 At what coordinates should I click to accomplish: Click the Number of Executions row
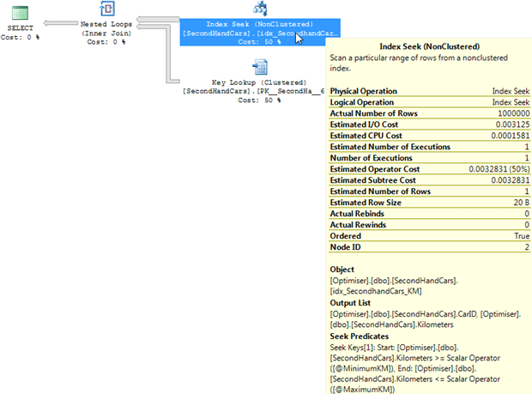coord(430,158)
